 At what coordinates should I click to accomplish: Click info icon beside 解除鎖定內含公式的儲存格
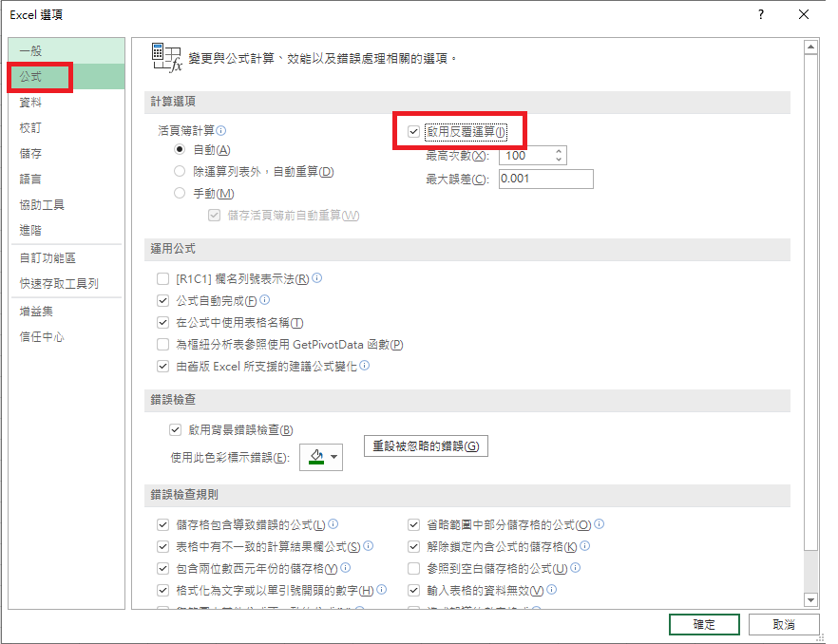tap(585, 546)
